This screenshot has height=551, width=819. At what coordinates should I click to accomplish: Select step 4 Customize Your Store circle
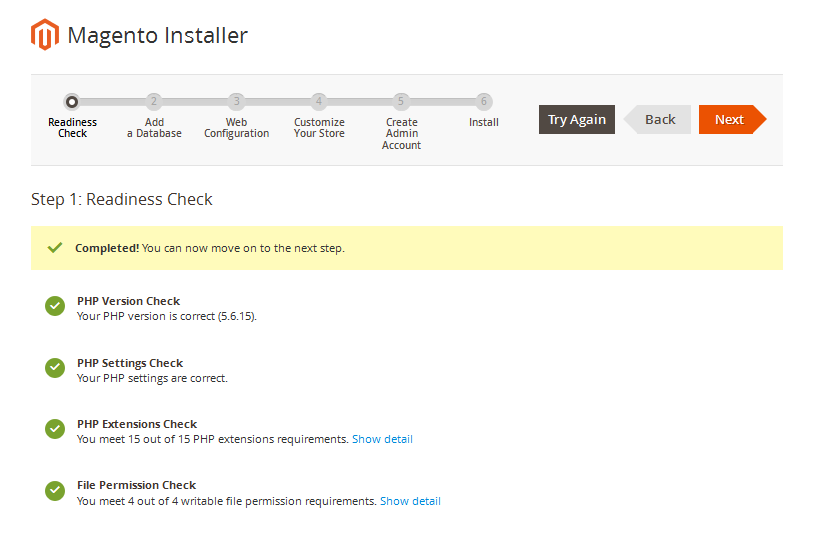coord(319,101)
